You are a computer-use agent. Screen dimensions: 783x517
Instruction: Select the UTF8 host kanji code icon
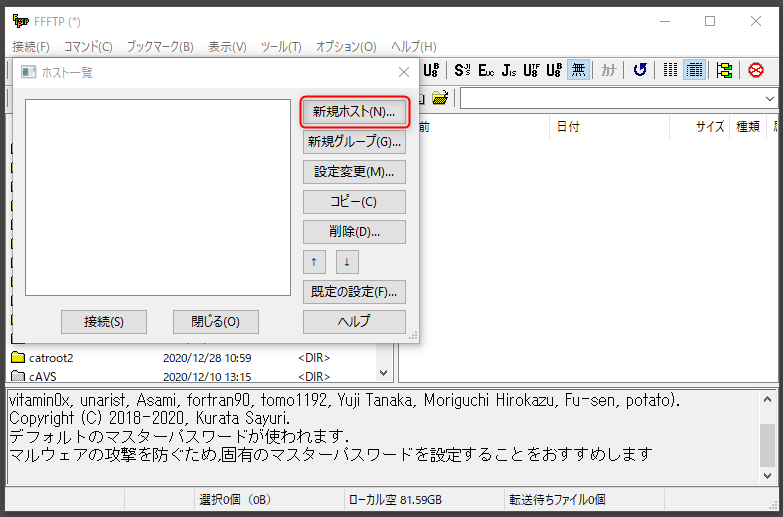click(x=531, y=70)
